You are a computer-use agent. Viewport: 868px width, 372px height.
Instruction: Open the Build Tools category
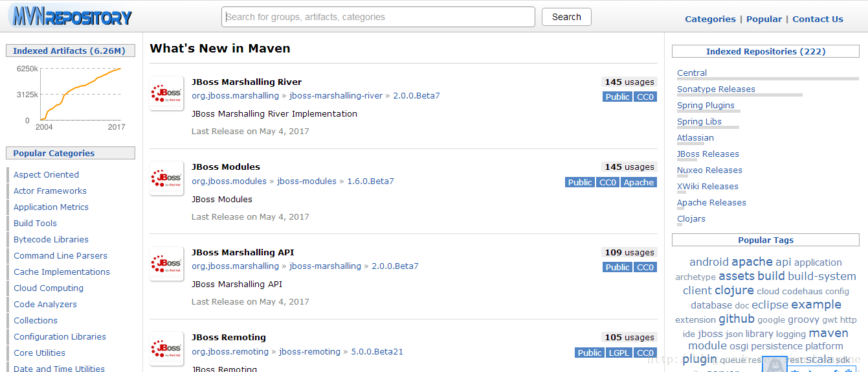(35, 223)
